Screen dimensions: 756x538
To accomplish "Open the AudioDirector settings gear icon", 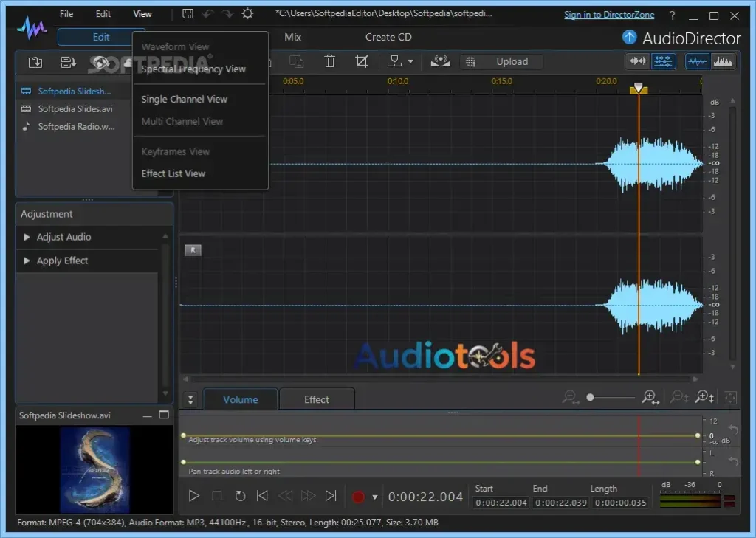I will click(x=247, y=13).
